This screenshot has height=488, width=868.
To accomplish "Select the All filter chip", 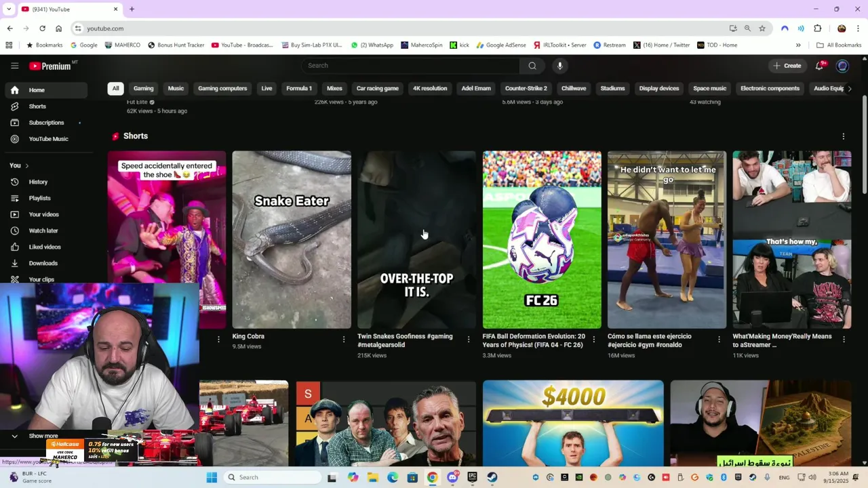I will click(115, 89).
